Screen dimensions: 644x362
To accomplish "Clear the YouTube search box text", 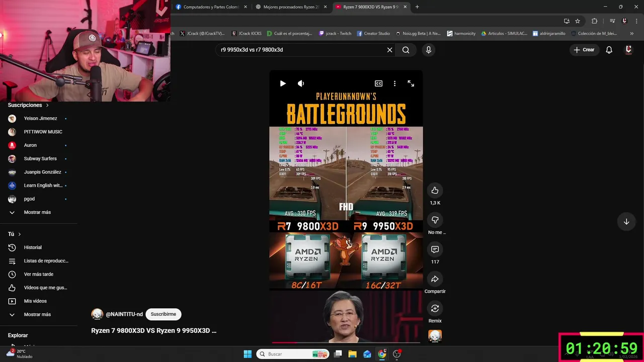I will coord(389,50).
